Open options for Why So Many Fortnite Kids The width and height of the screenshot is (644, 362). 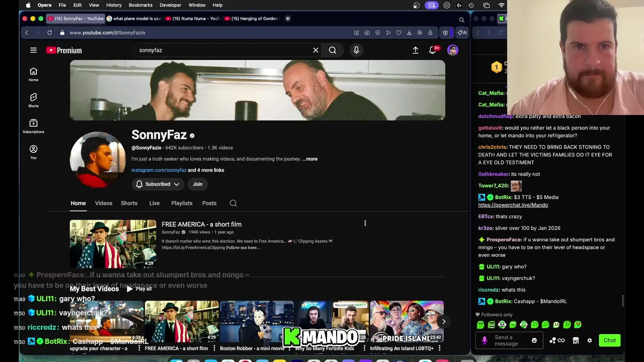pos(364,348)
